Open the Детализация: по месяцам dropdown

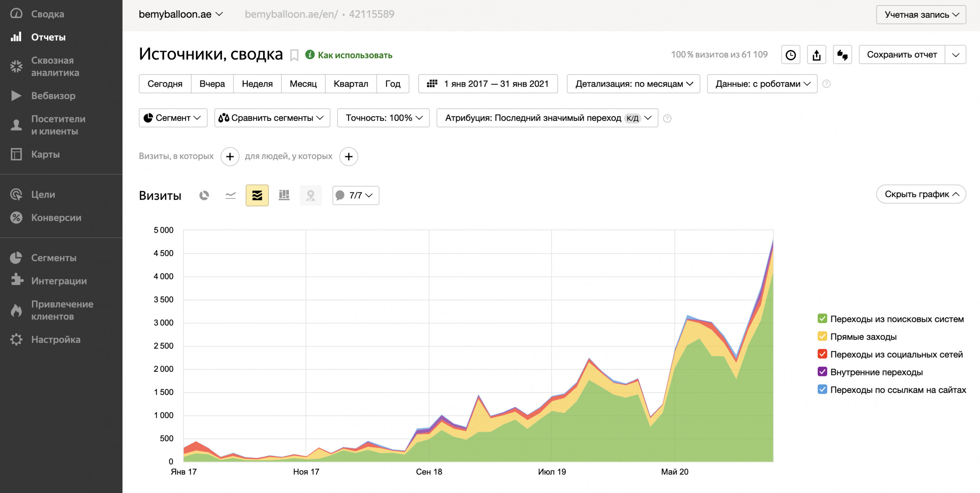tap(633, 84)
